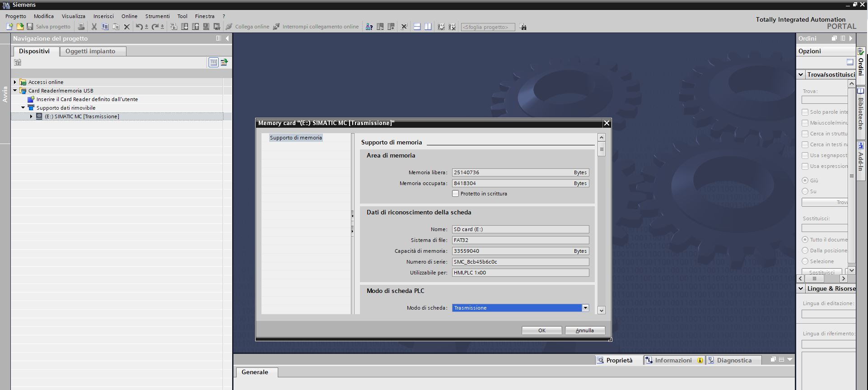Click the copy icon in the toolbar
This screenshot has width=868, height=390.
tap(105, 27)
